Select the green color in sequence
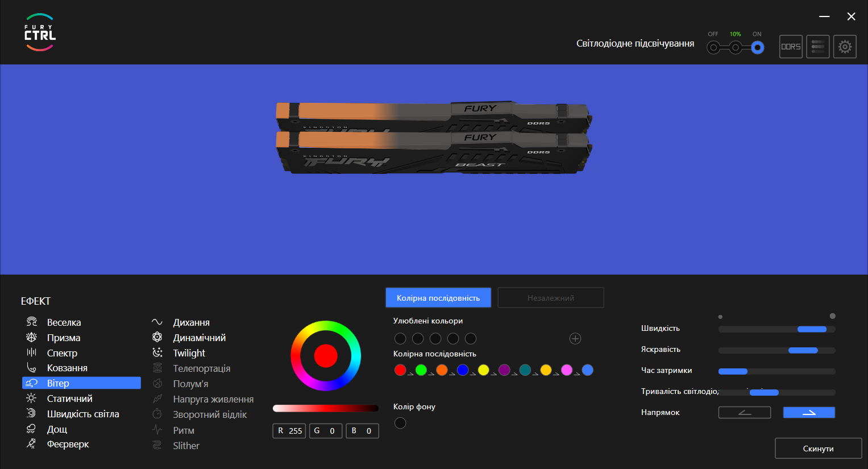868x469 pixels. 421,370
